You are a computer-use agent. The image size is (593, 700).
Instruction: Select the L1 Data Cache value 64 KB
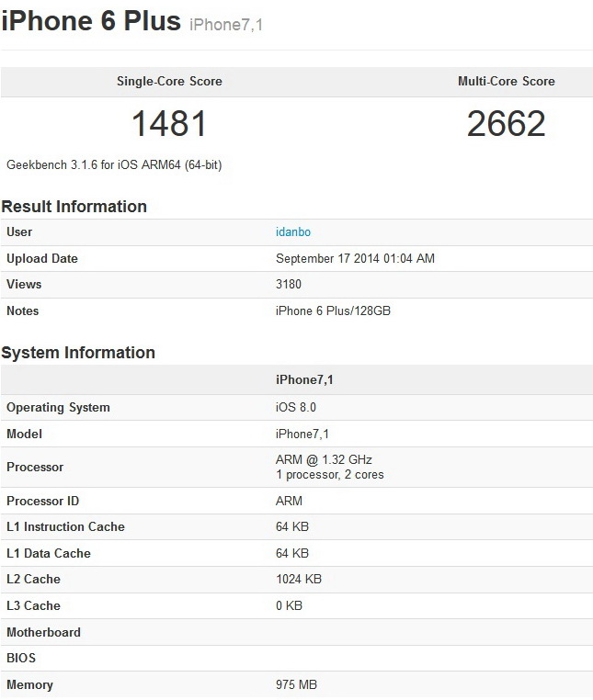tap(292, 554)
